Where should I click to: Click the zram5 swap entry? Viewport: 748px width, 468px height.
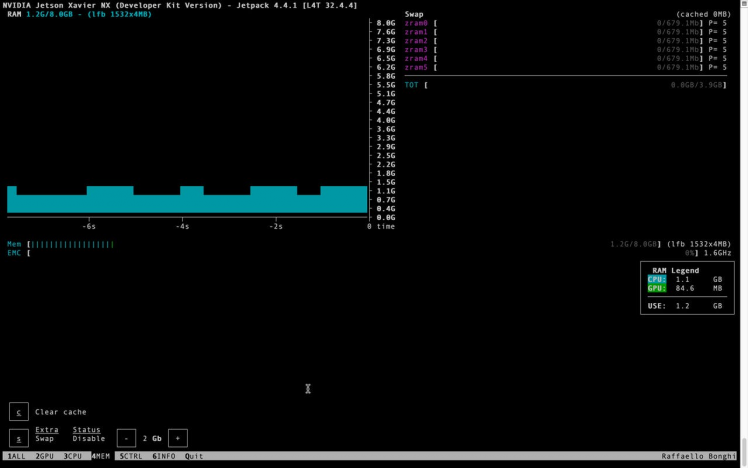pos(416,67)
